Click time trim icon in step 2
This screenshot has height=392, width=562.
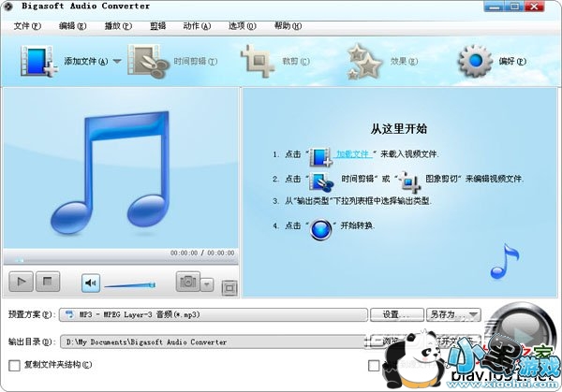click(321, 181)
